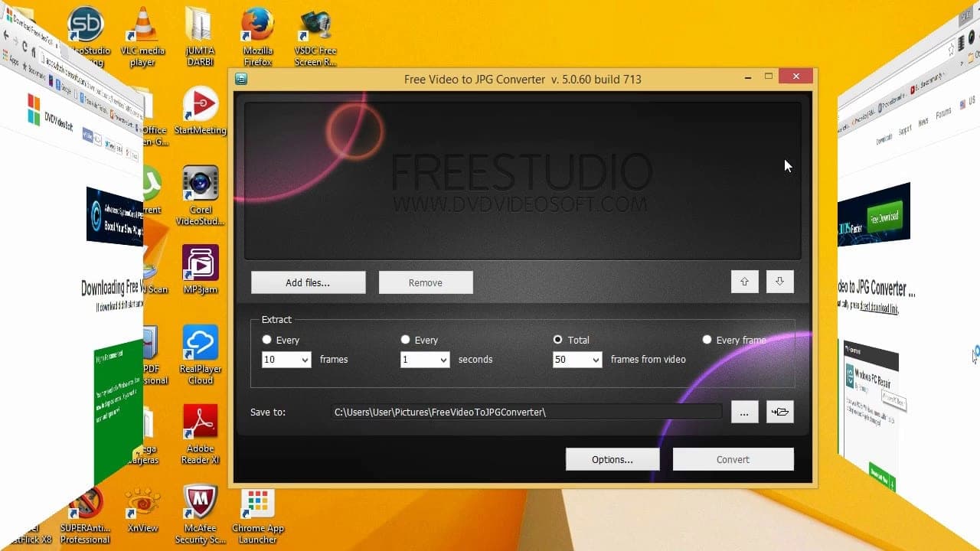Select the McAfee Security Scan icon
Viewport: 980px width, 551px height.
click(200, 514)
